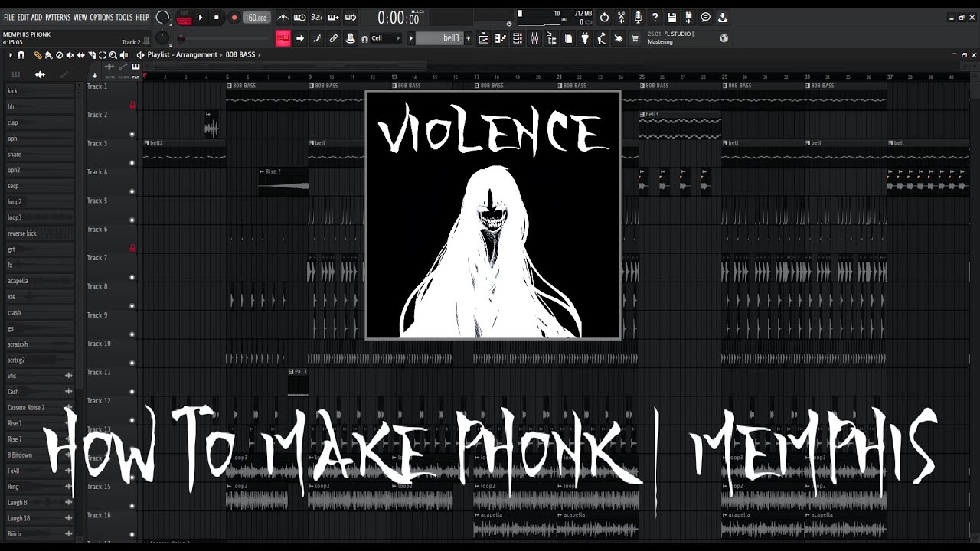Image resolution: width=980 pixels, height=551 pixels.
Task: Select the zoom magnifier tool in playlist
Action: pyautogui.click(x=113, y=55)
